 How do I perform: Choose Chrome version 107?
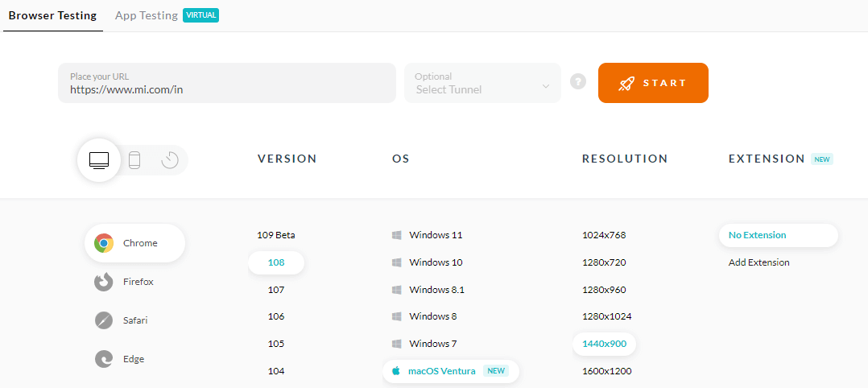[276, 290]
